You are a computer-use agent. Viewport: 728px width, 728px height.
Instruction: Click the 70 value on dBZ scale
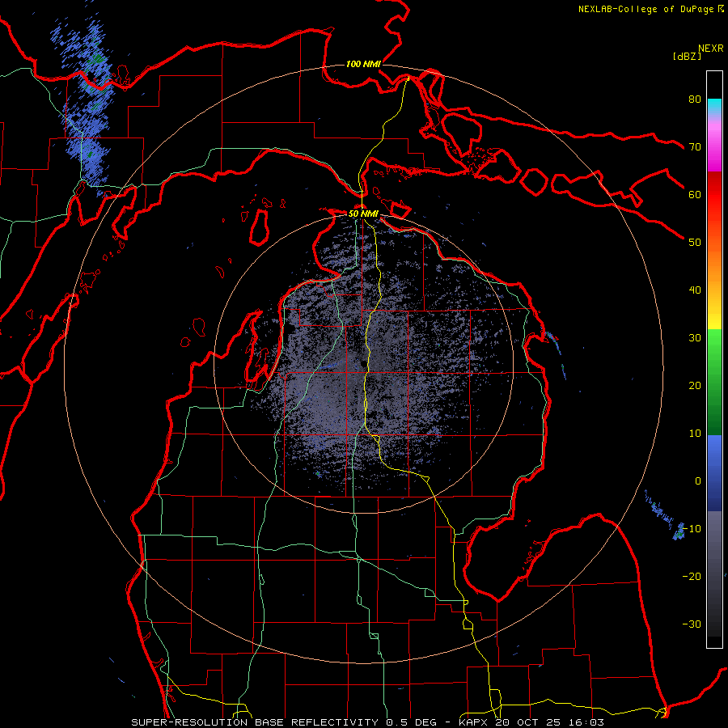695,146
